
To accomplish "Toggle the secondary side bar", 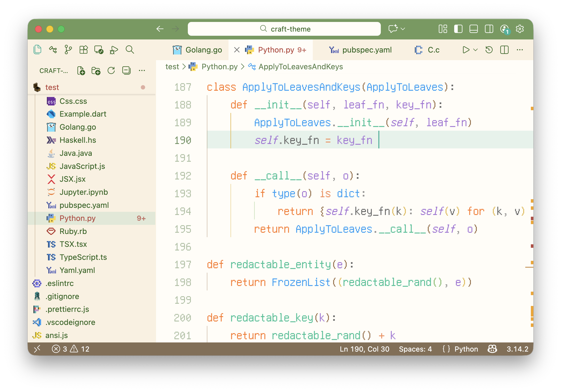I will pos(489,29).
